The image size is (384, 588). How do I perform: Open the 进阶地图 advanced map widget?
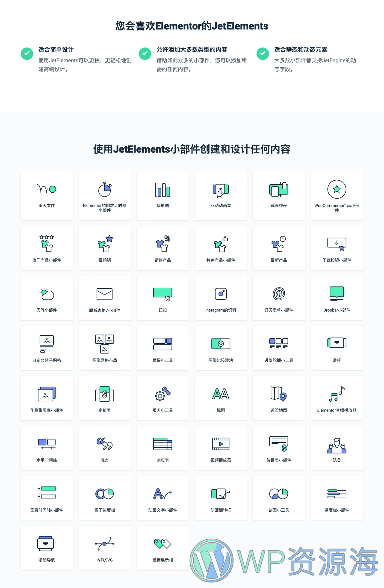[x=279, y=398]
